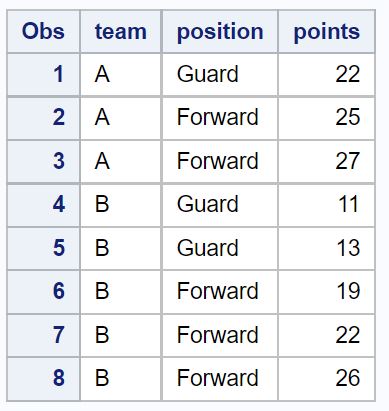Select the points column header

coord(327,31)
